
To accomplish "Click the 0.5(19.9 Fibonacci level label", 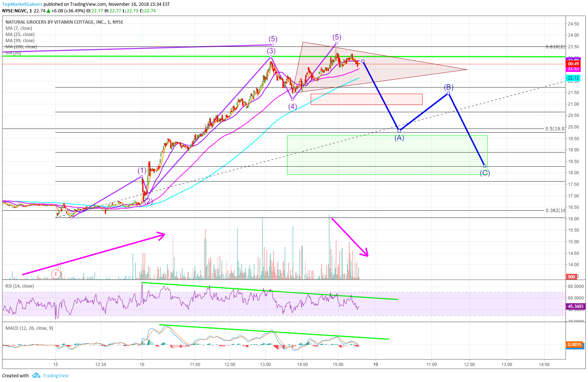I will click(555, 129).
